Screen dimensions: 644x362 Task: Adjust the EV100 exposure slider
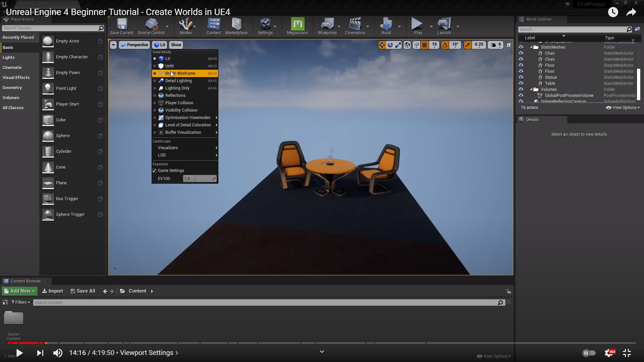point(199,179)
